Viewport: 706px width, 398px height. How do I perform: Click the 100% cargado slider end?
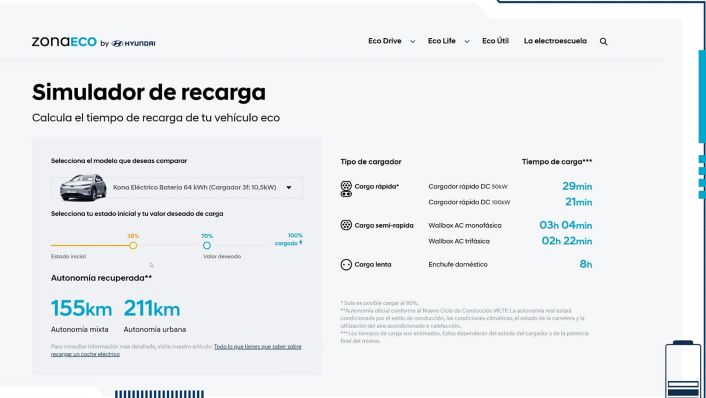pos(289,240)
